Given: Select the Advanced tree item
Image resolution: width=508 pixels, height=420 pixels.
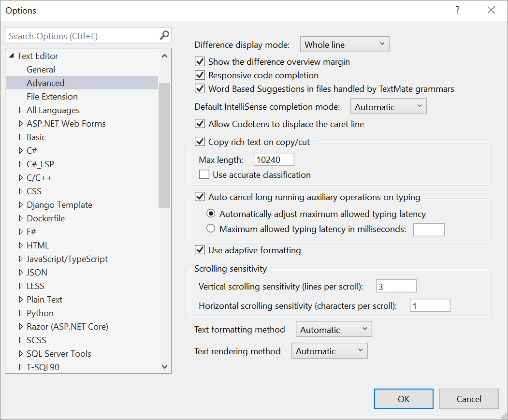Looking at the screenshot, I should (82, 83).
